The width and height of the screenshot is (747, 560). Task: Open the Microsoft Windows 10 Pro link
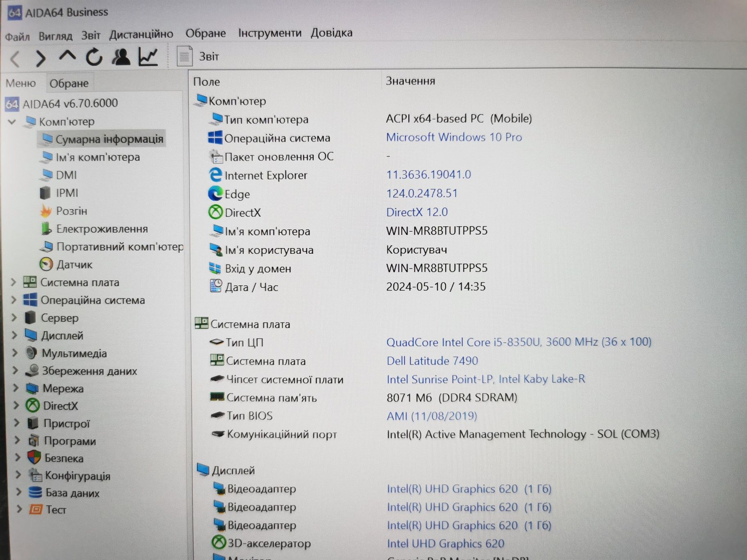coord(454,137)
